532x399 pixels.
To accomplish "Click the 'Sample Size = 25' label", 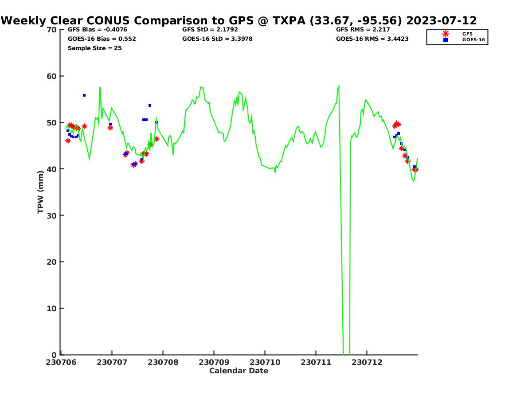I will [x=95, y=48].
